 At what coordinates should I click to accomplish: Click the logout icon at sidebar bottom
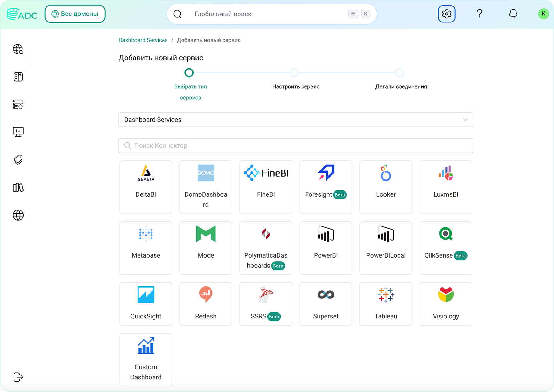(18, 377)
